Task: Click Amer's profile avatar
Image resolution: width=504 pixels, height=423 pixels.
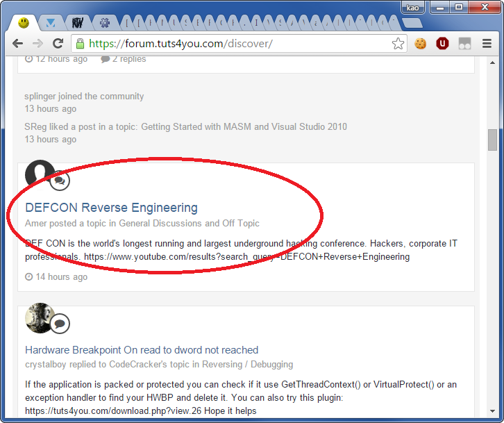Action: (x=38, y=174)
